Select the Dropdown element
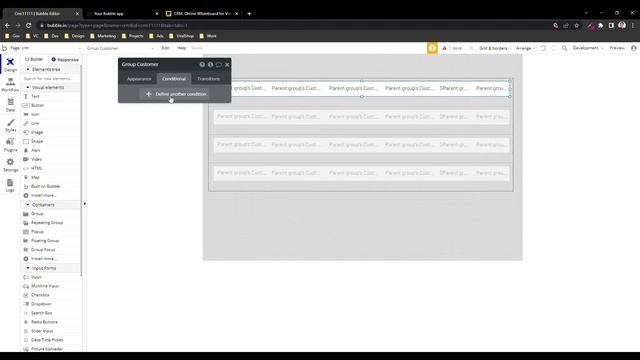This screenshot has height=360, width=640. coord(51,304)
